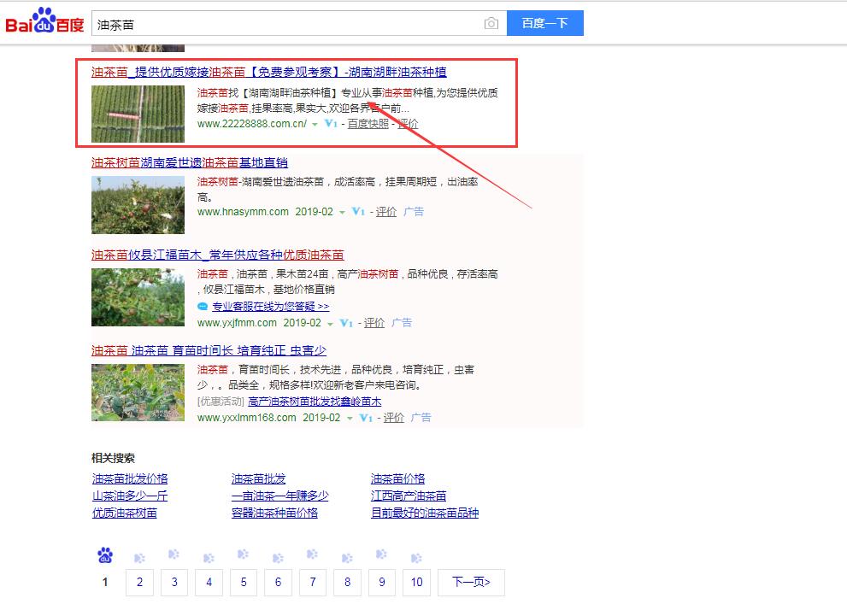Click thumbnail of 汝县江福苗木 result
This screenshot has width=847, height=616.
[138, 297]
